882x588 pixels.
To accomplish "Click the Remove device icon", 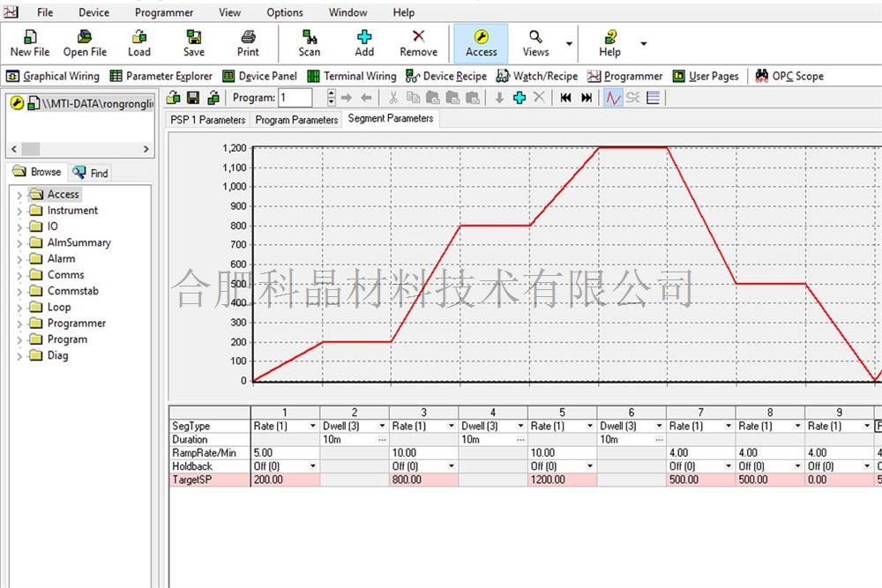I will (x=418, y=42).
